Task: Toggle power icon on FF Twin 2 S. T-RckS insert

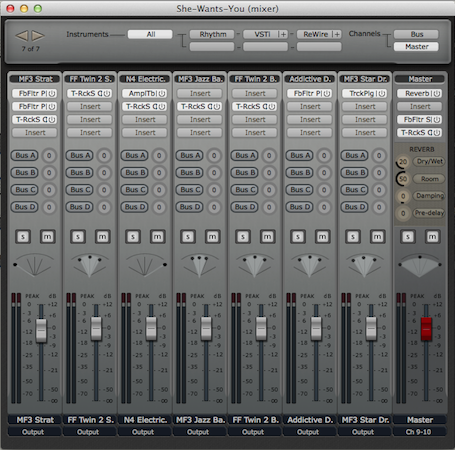Action: click(x=107, y=94)
